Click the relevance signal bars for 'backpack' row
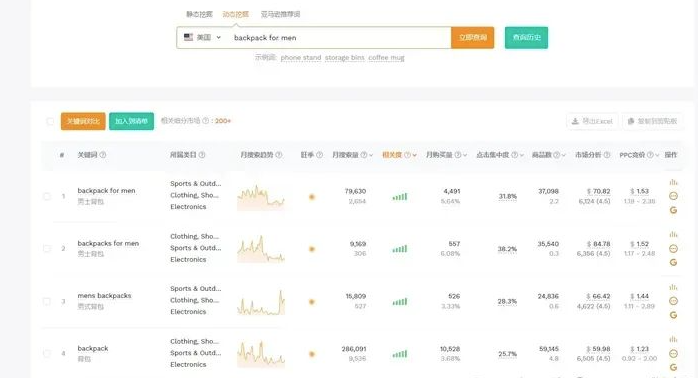698x378 pixels. point(400,354)
